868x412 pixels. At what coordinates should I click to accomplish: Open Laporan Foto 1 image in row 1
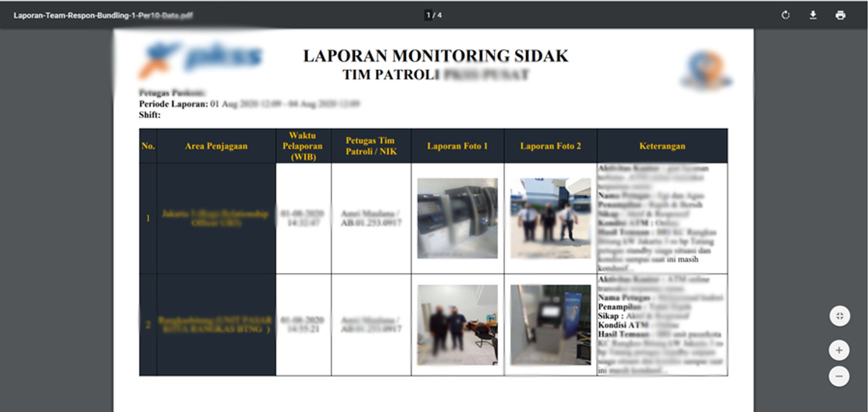[457, 218]
